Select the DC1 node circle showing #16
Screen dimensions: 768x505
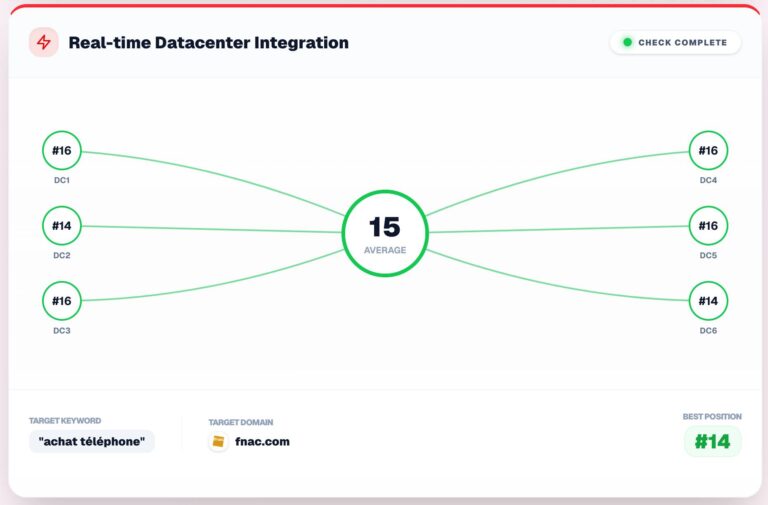coord(62,151)
